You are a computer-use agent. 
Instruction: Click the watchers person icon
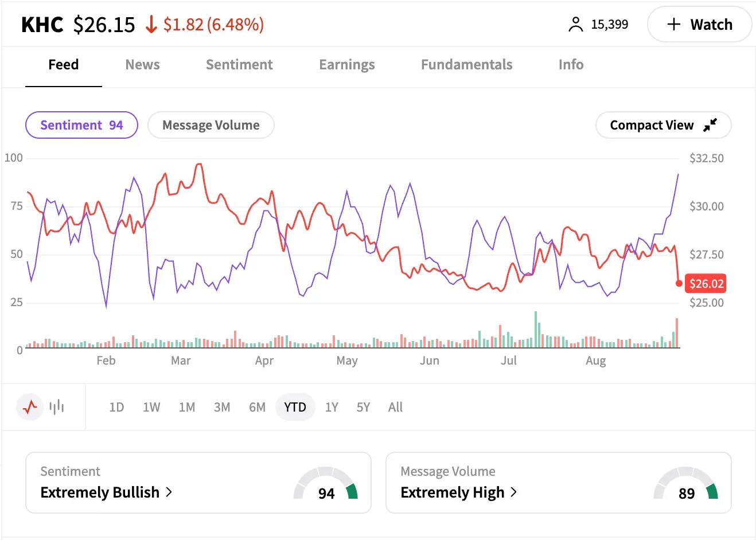click(575, 25)
